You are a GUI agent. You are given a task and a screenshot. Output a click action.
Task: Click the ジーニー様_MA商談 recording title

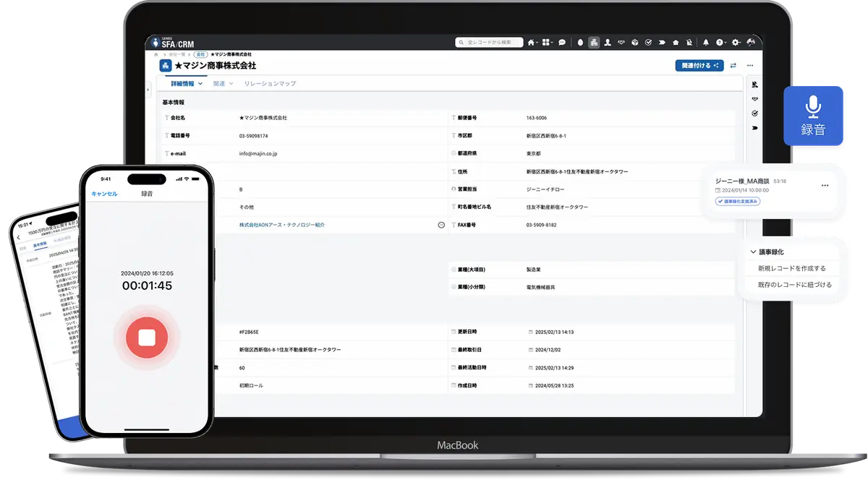(742, 181)
